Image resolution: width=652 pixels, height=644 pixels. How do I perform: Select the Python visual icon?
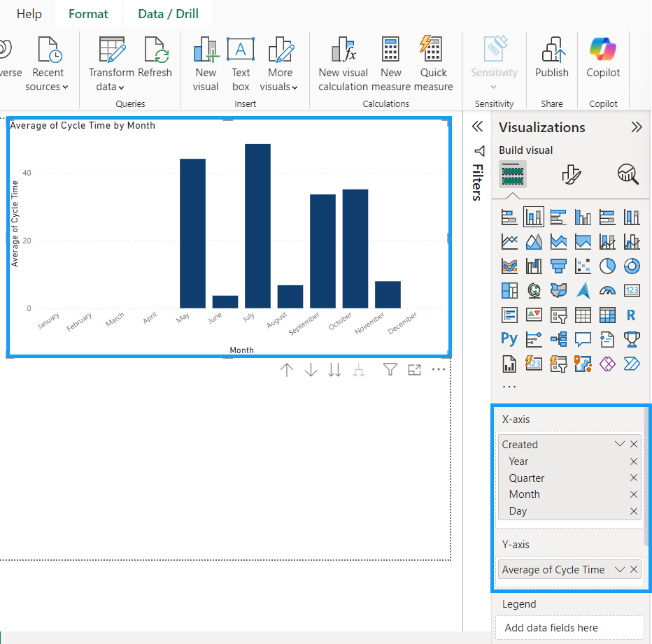pos(509,339)
